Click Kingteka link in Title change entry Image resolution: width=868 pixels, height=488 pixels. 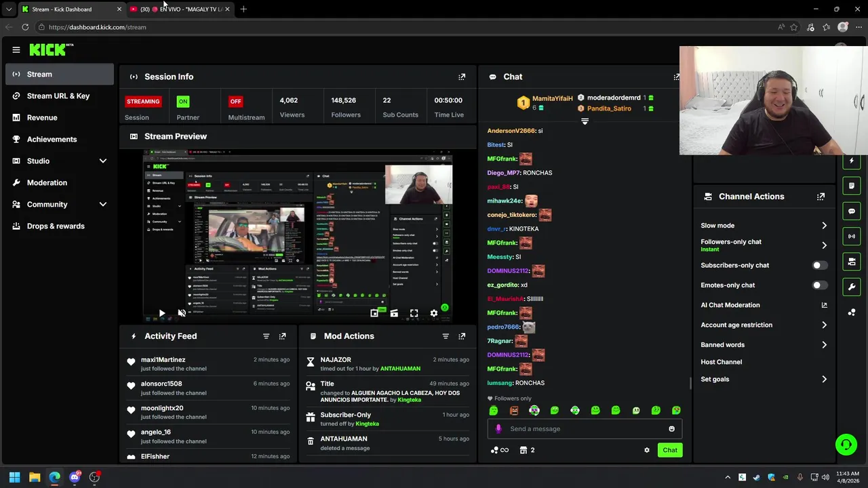409,400
